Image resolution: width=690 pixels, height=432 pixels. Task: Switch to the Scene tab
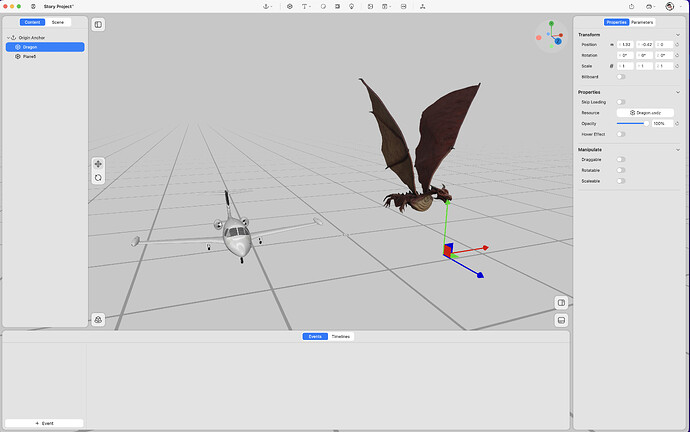pos(58,21)
